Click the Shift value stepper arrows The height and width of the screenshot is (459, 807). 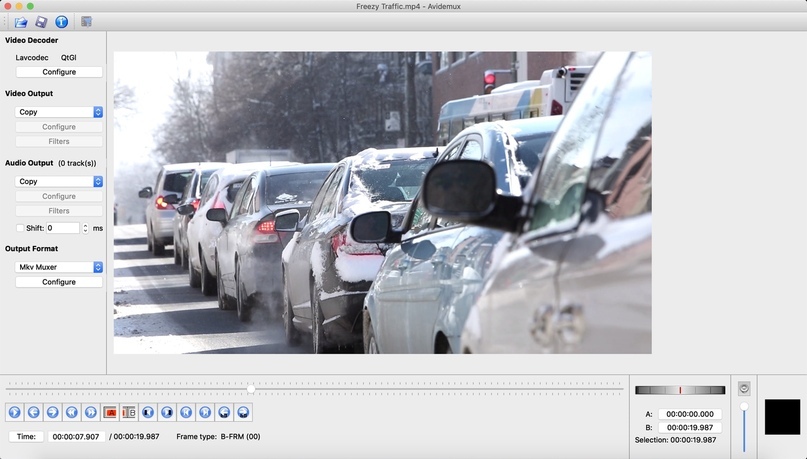(85, 228)
